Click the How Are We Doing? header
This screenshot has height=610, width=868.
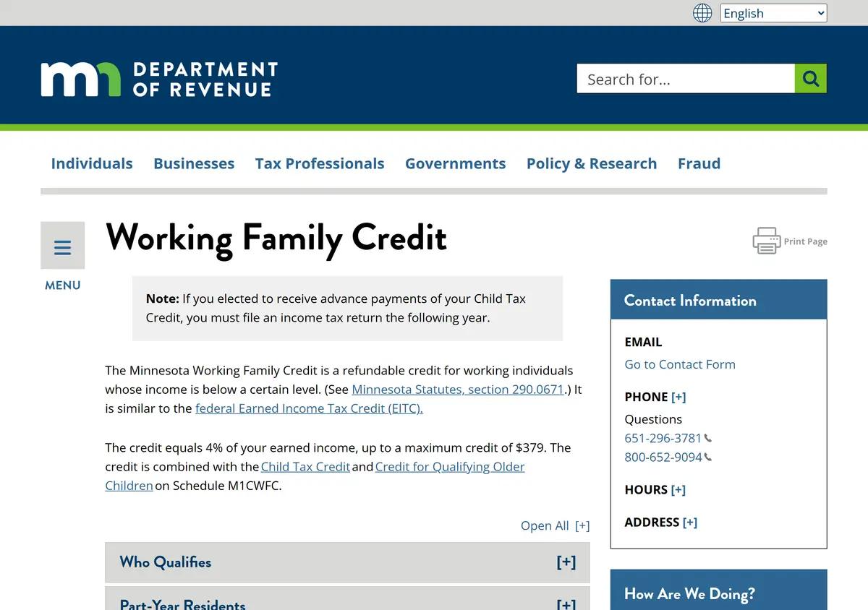coord(718,590)
